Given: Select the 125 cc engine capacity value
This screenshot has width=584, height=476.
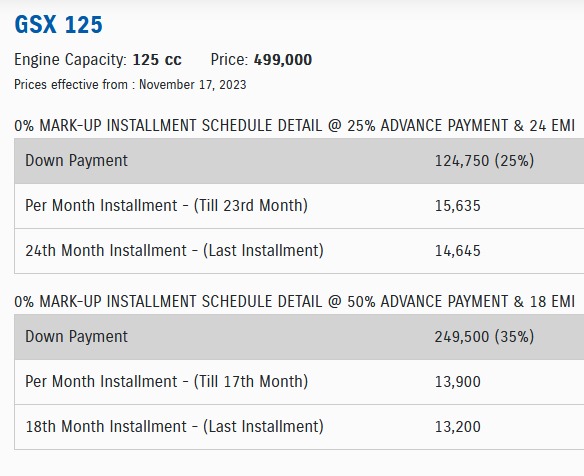Looking at the screenshot, I should [x=157, y=60].
